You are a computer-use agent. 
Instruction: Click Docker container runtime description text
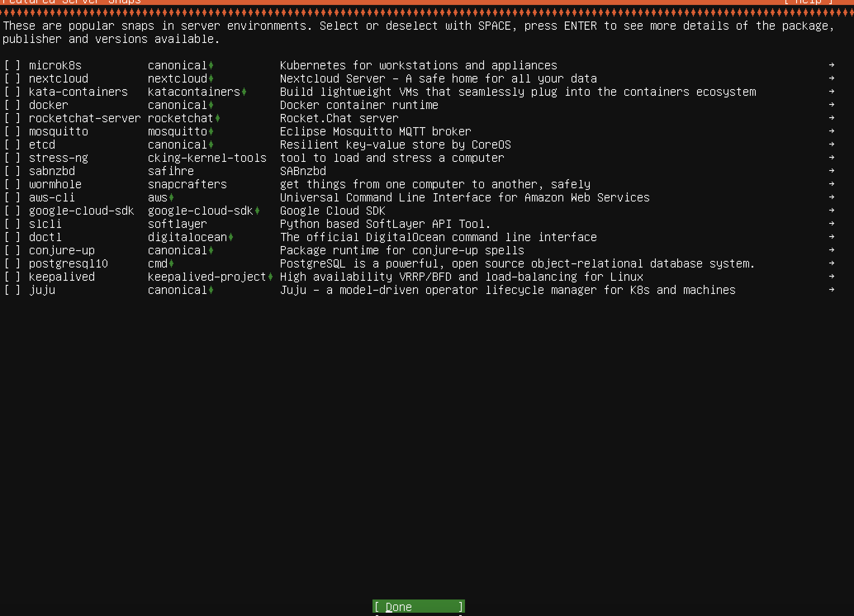click(359, 105)
